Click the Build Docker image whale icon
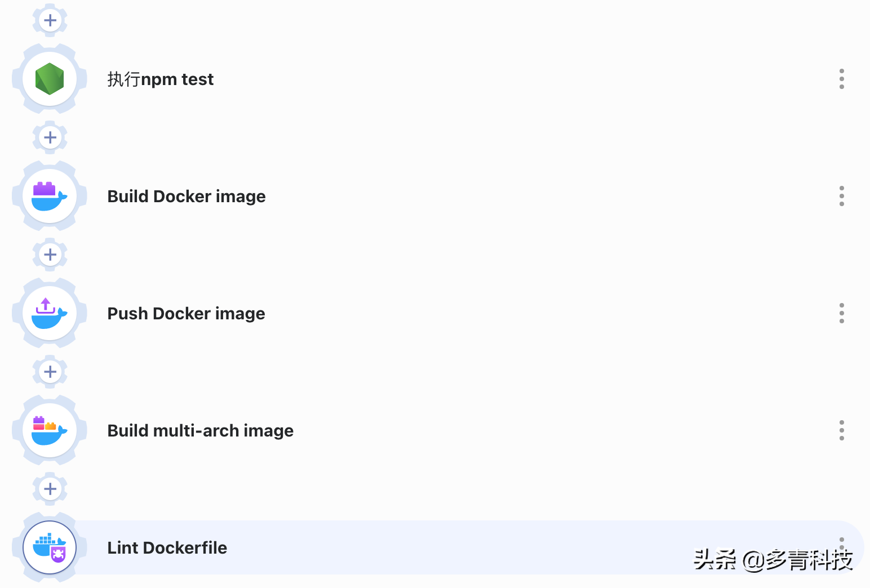 click(x=50, y=196)
